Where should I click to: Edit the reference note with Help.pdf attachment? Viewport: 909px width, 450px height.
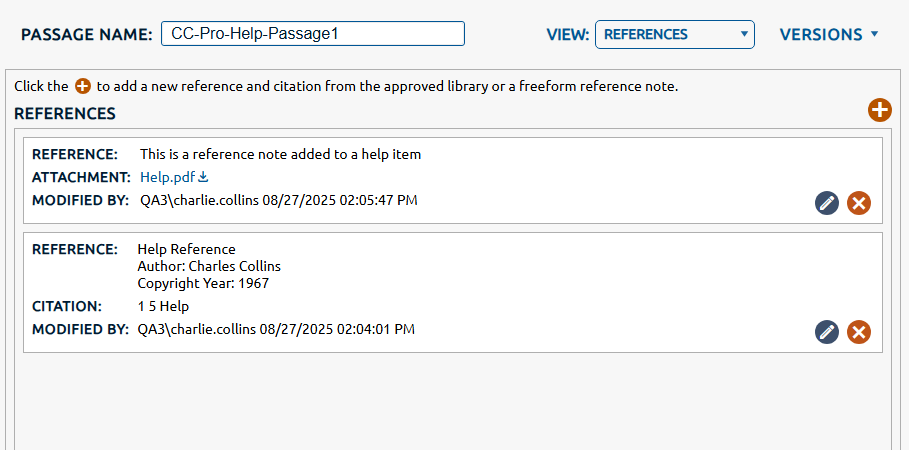point(826,203)
